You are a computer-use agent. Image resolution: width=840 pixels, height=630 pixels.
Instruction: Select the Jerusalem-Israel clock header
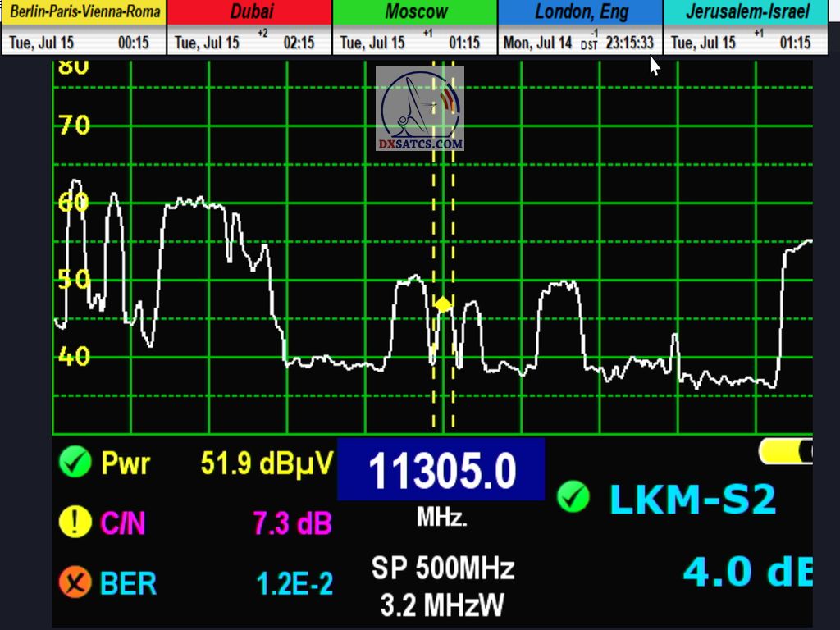coord(746,12)
